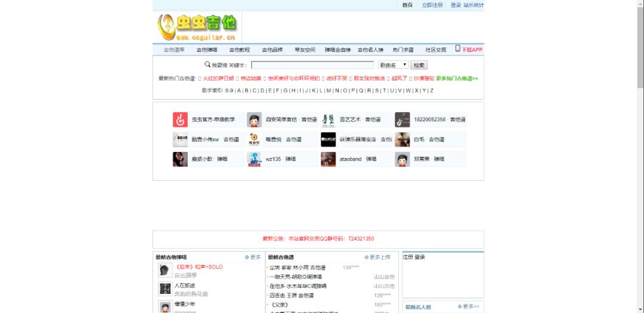Screen dimensions: 644x313
Task: Click the phone icon beside 下载APP
Action: tap(457, 49)
